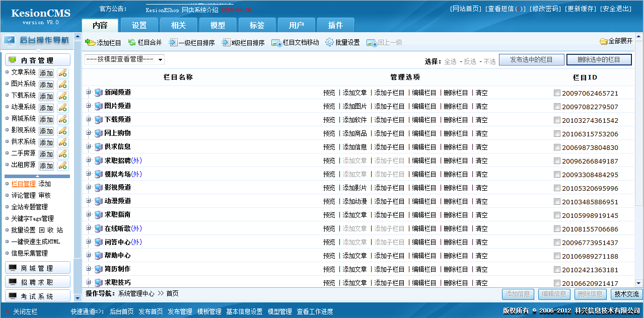Open 栏目管理 in the sidebar
The height and width of the screenshot is (318, 644).
pyautogui.click(x=23, y=184)
